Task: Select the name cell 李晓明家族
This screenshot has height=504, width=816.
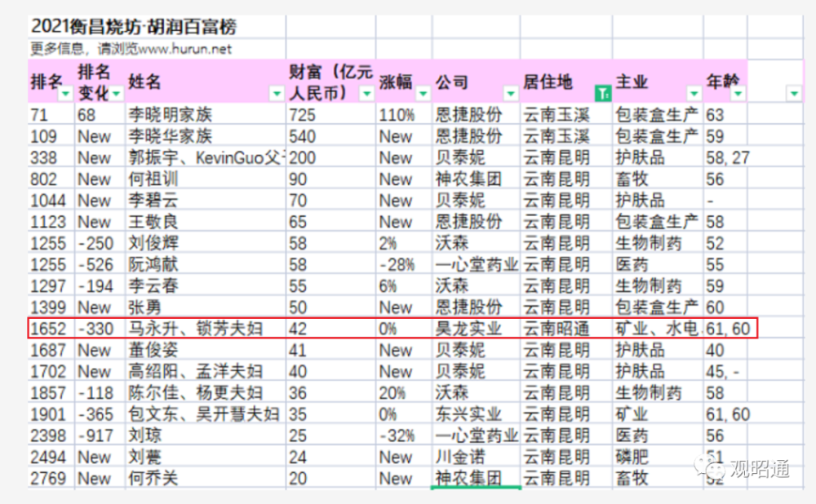Action: click(206, 114)
